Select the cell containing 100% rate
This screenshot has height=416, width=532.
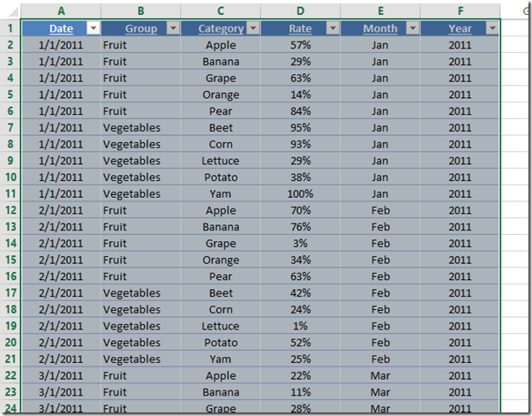pyautogui.click(x=300, y=193)
